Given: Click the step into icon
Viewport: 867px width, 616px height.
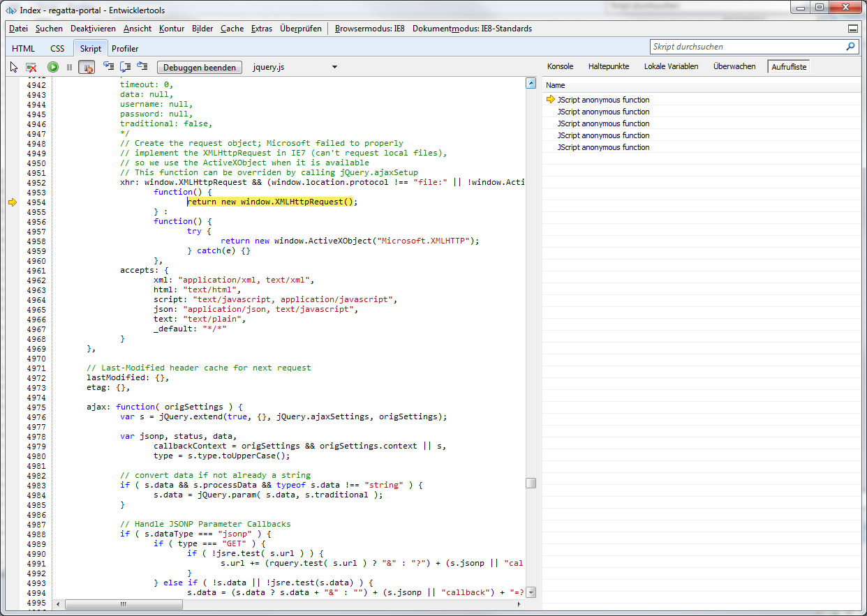Looking at the screenshot, I should pos(108,67).
